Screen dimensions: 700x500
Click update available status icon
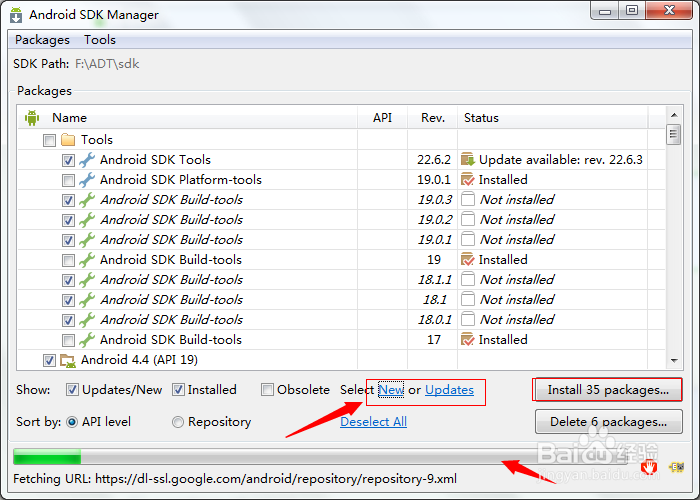467,159
